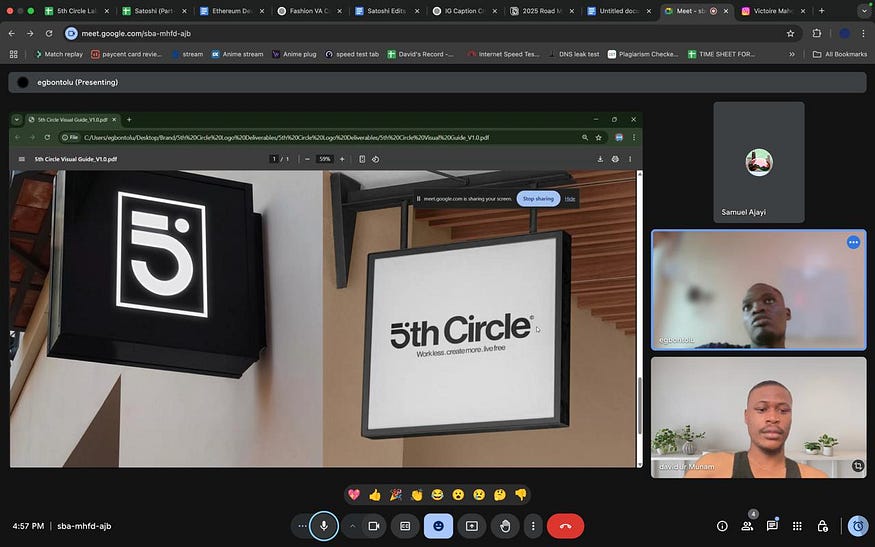Bookmark this page with the star

[790, 33]
